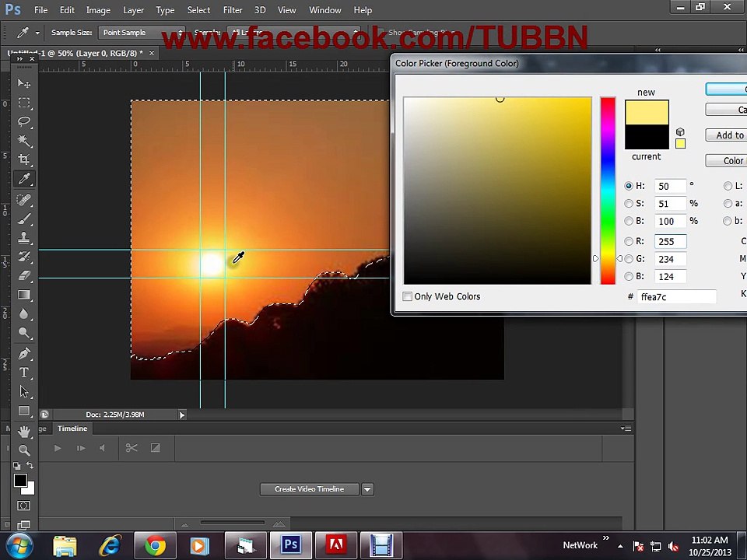Select the Hand tool
Viewport: 747px width, 560px height.
[x=24, y=432]
